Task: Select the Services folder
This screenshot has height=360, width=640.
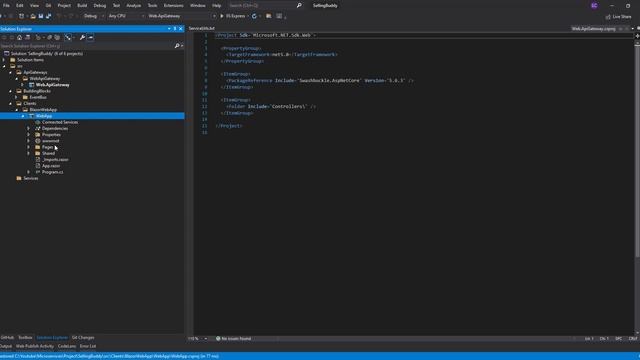Action: 31,178
